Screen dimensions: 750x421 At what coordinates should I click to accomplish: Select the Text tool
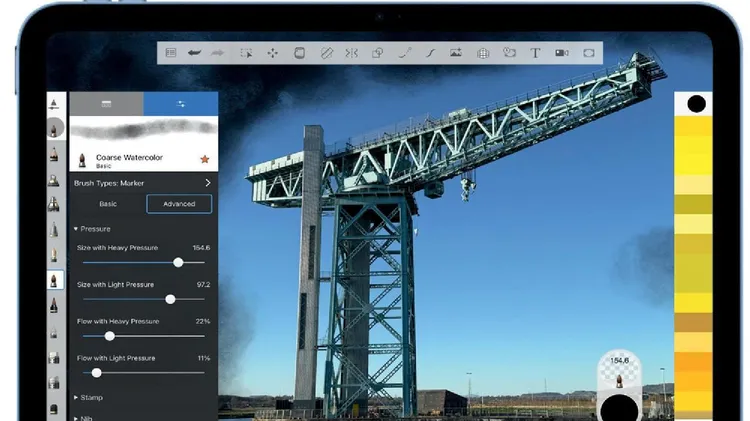(x=535, y=53)
